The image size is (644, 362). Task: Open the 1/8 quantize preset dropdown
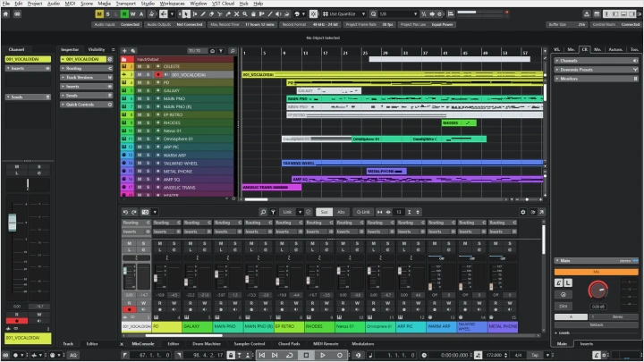tap(398, 14)
